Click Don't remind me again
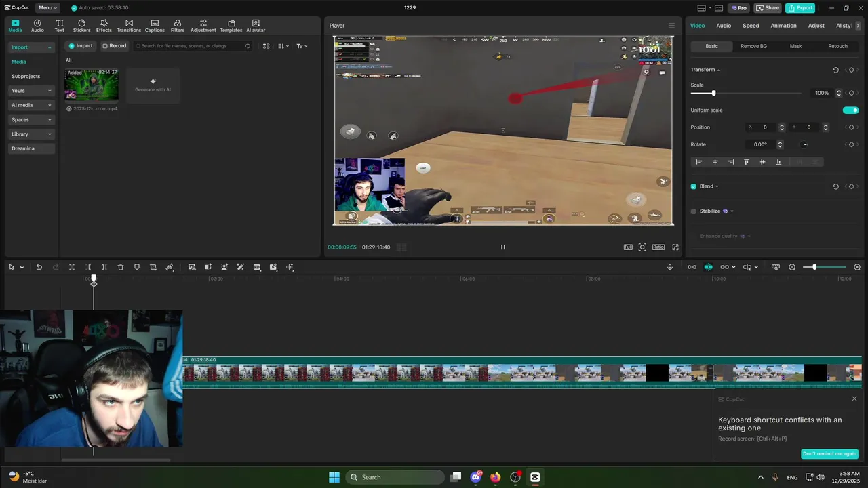 click(x=829, y=454)
